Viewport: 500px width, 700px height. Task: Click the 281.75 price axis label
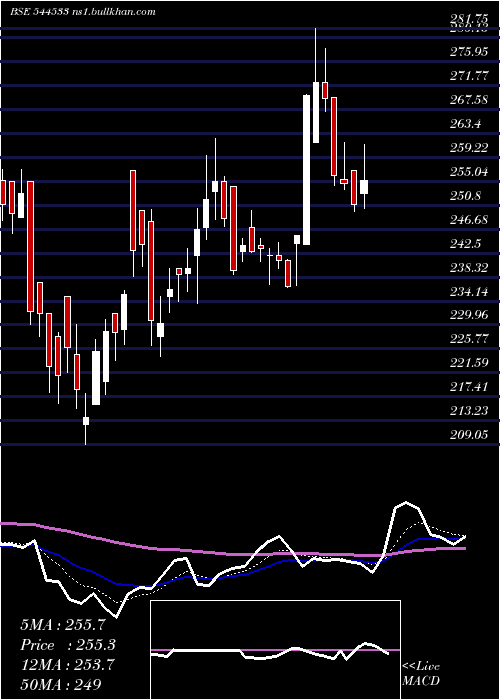click(x=469, y=19)
